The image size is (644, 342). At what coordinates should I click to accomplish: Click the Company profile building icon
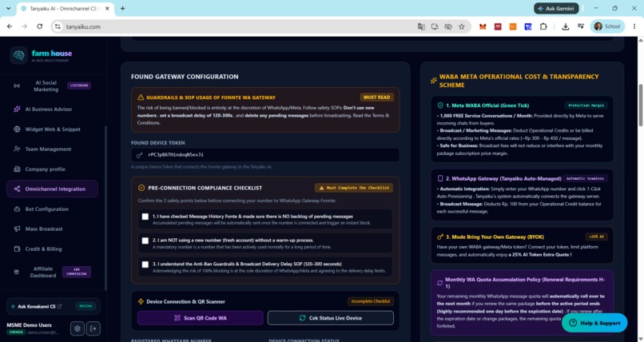pos(17,169)
